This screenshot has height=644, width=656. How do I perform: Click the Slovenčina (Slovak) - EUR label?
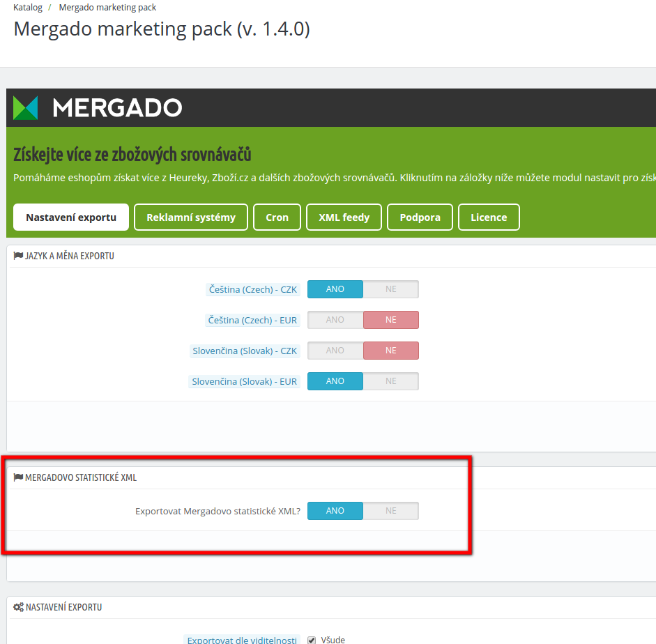(244, 381)
